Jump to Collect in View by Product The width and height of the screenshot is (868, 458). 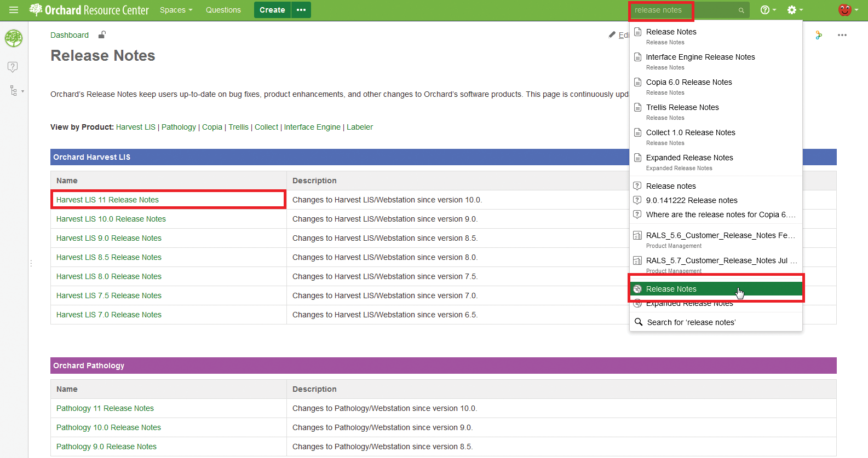pos(266,127)
